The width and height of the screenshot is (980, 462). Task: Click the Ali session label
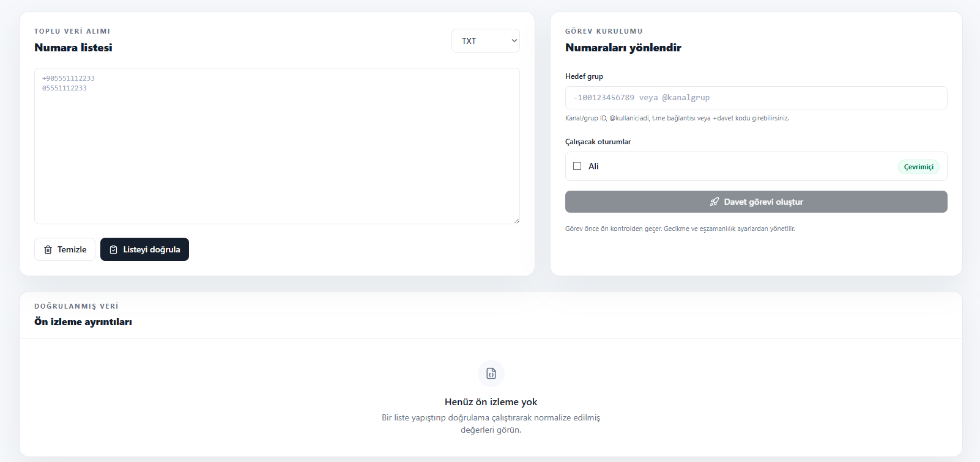[x=593, y=166]
